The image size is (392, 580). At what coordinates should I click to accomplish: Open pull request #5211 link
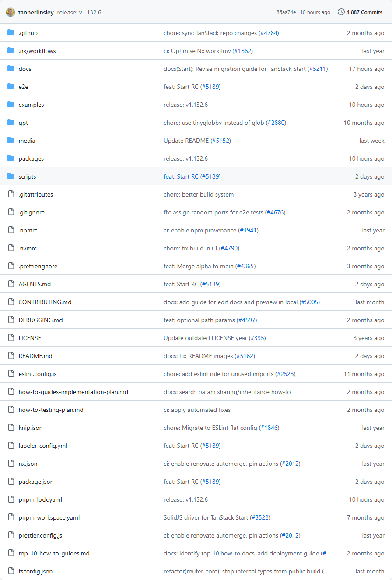tap(318, 69)
